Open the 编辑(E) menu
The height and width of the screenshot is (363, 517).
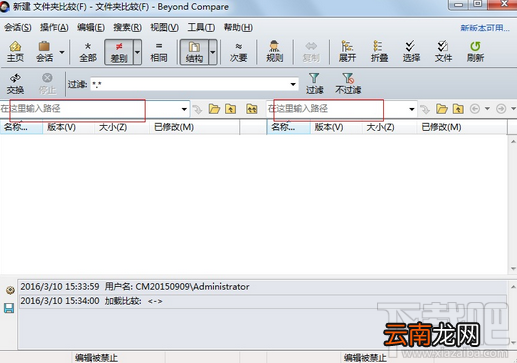(x=91, y=27)
